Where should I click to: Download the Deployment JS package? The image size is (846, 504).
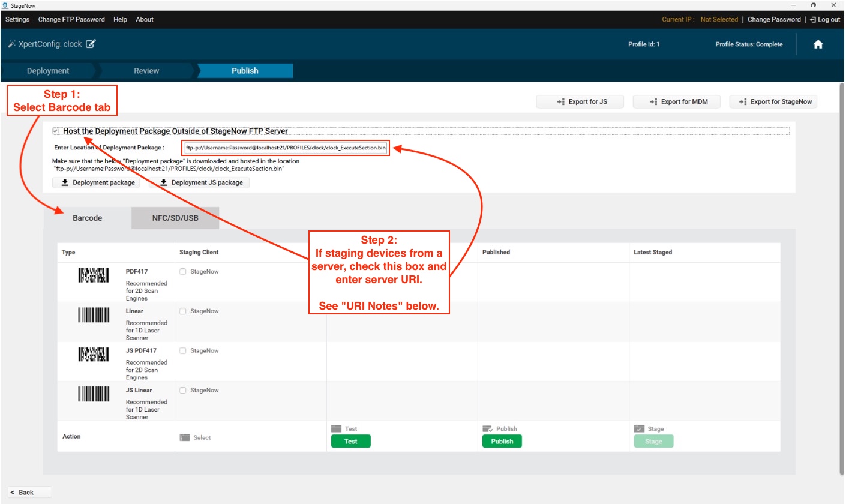pos(199,182)
